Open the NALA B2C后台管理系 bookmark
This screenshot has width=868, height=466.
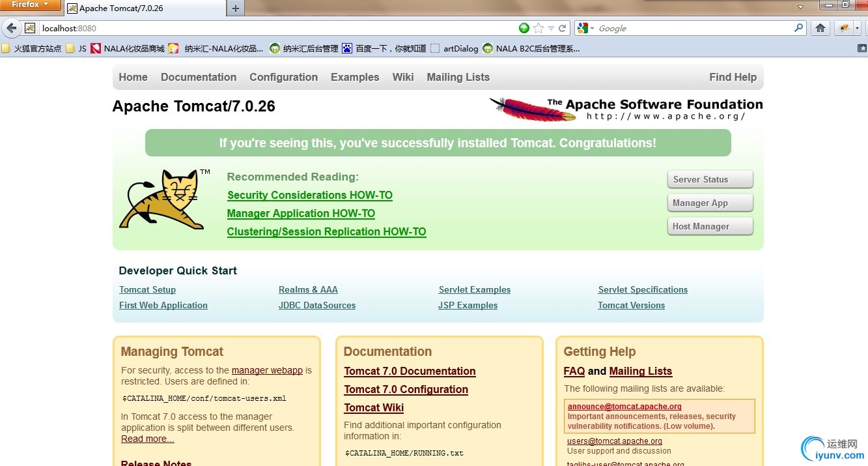point(531,48)
